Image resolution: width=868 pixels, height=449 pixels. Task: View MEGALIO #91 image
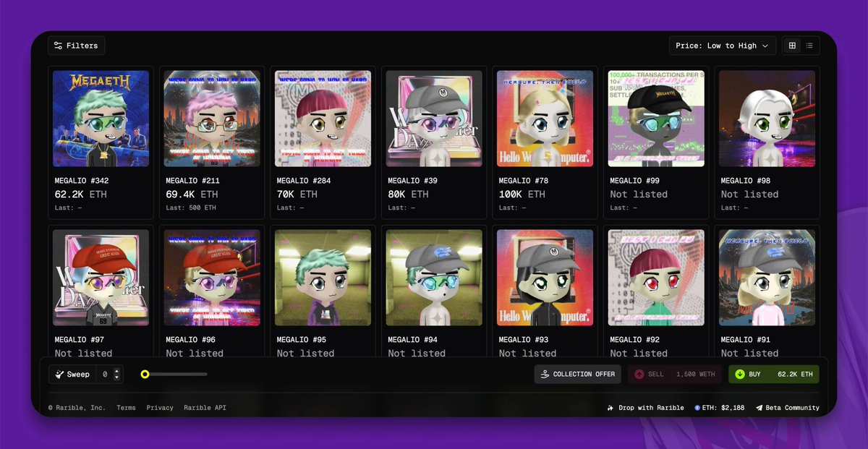point(767,278)
